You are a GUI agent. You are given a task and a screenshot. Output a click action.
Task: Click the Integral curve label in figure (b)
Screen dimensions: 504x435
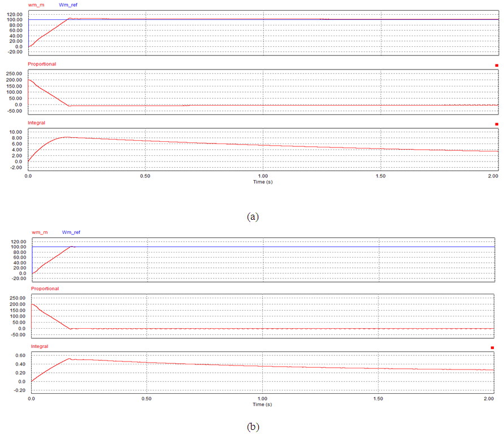point(40,346)
